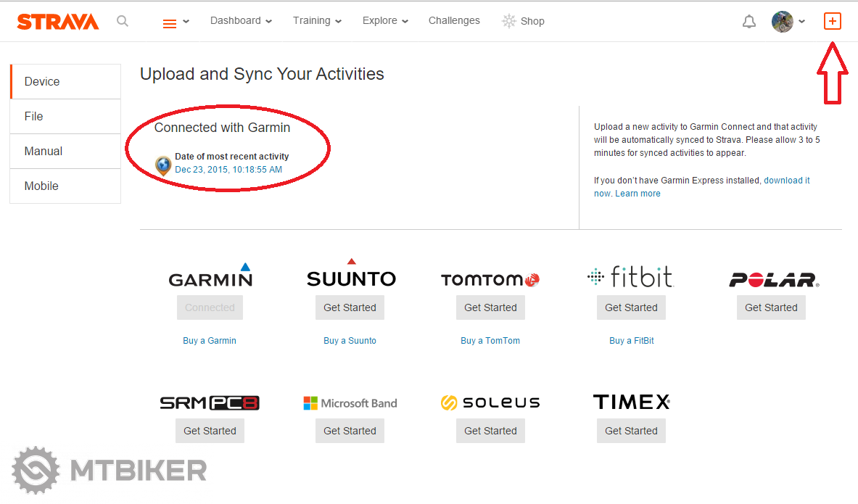Click the profile avatar picture
Viewport: 858px width, 504px height.
783,21
